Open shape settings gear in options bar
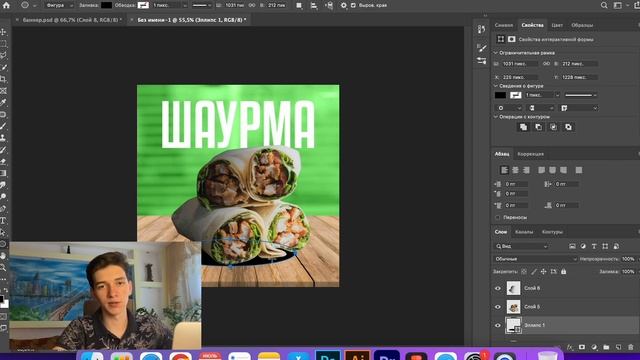Viewport: 640px width, 360px height. [x=344, y=5]
